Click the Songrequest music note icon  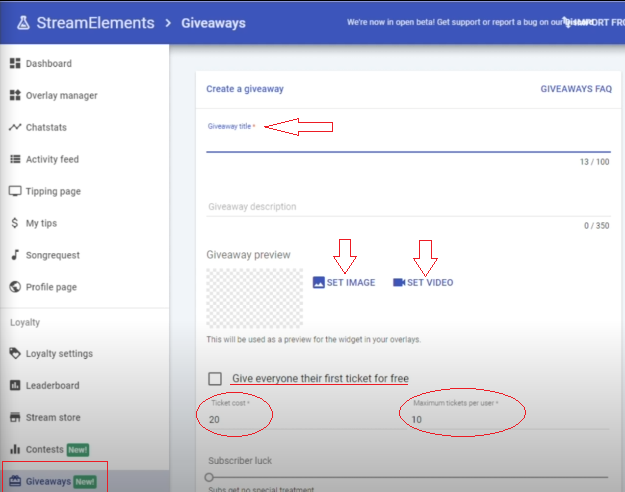coord(15,255)
